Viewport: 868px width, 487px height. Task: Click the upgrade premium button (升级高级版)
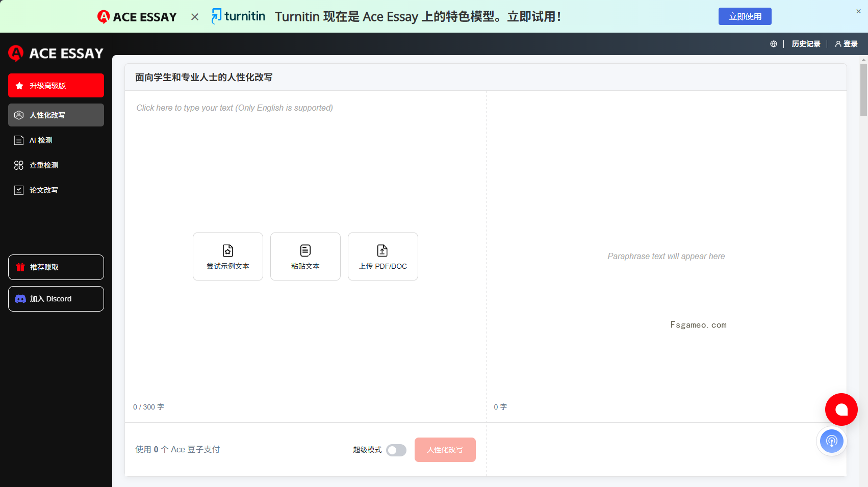click(x=56, y=86)
